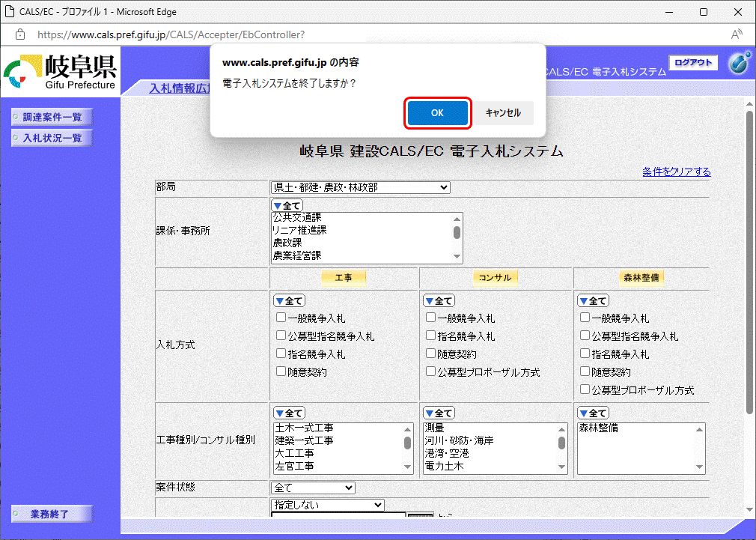This screenshot has width=756, height=540.
Task: Click the site info lock icon
Action: (x=19, y=34)
